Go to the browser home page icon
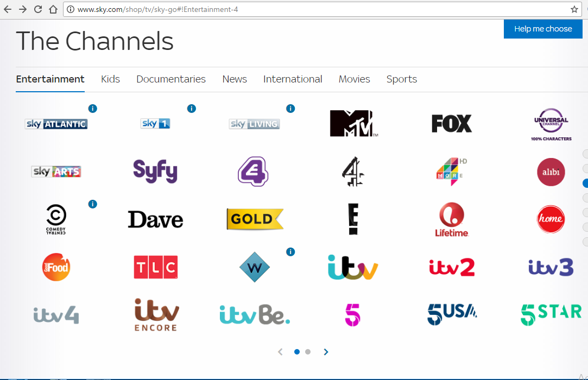The image size is (588, 380). pos(53,9)
